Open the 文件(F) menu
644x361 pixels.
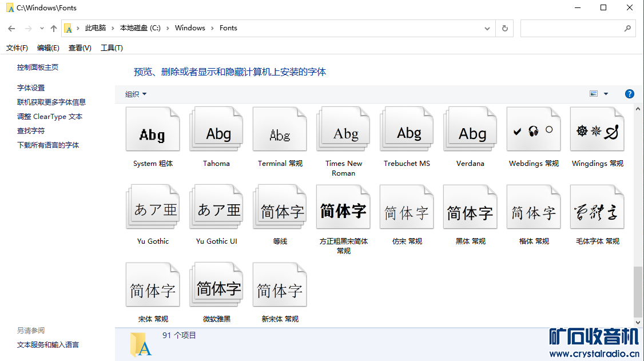tap(17, 48)
